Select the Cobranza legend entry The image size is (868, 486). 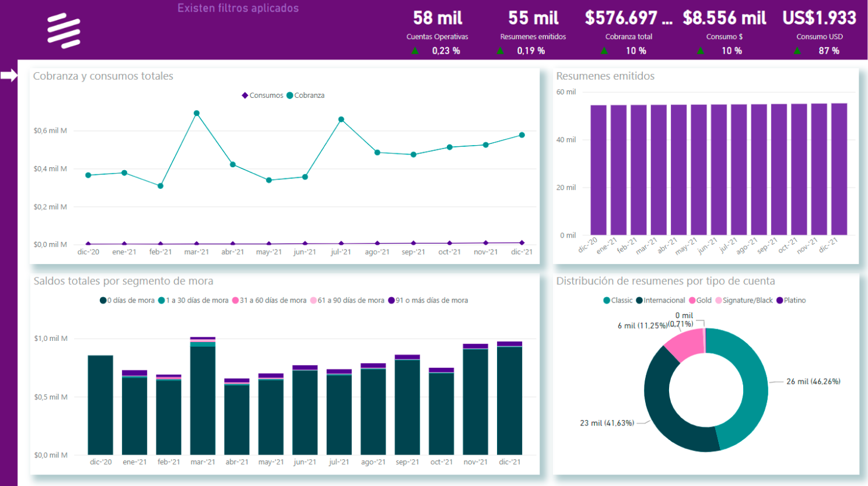pyautogui.click(x=306, y=96)
